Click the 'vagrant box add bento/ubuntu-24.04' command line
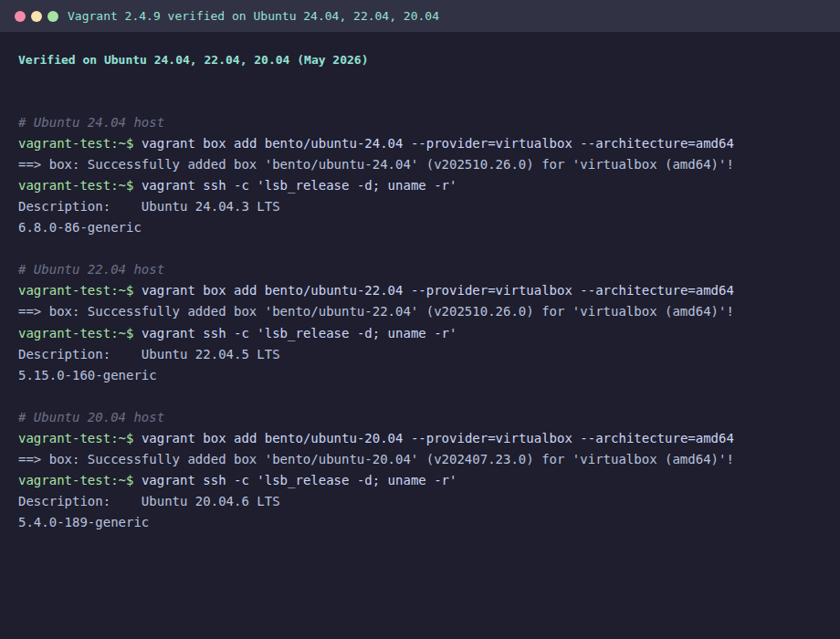Screen dimensions: 840x639 (376, 143)
